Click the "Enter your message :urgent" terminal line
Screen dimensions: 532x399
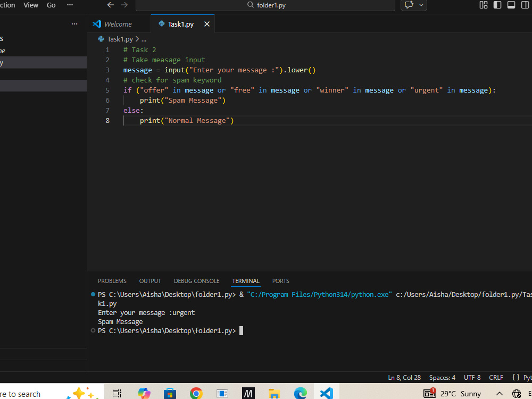click(x=146, y=312)
